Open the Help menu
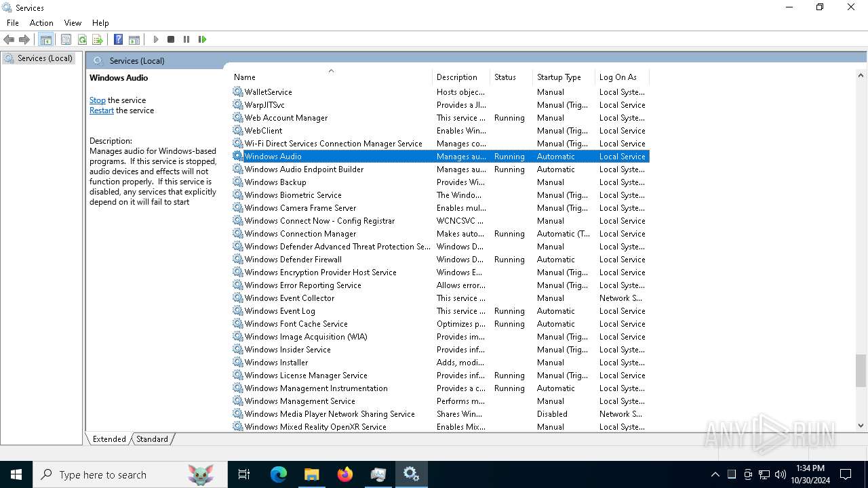The height and width of the screenshot is (488, 868). (100, 23)
